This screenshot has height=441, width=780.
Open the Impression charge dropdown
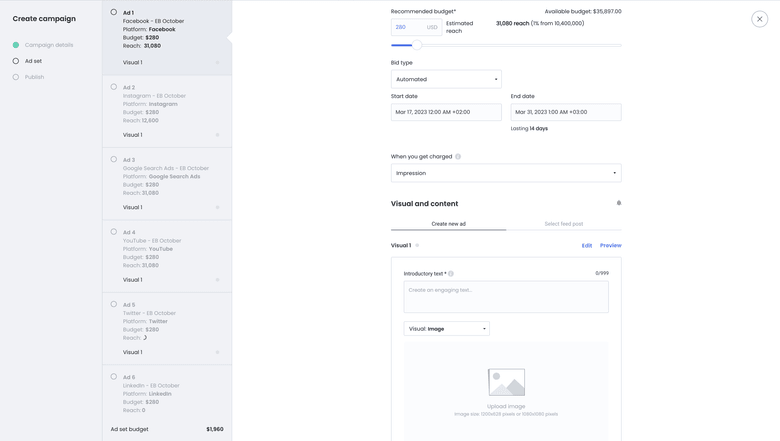(505, 173)
